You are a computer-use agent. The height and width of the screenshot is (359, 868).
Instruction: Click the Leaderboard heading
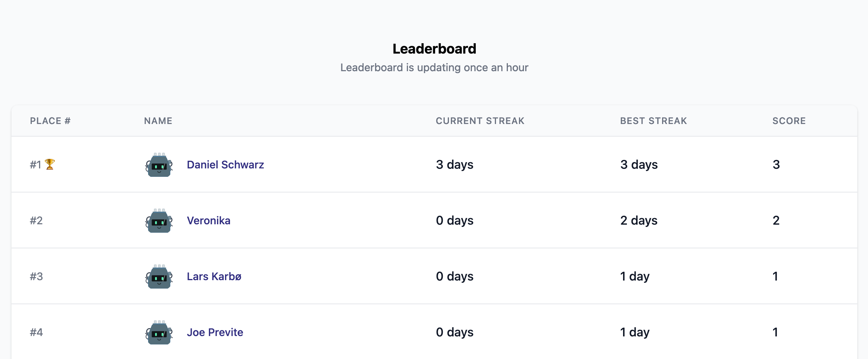(x=434, y=49)
